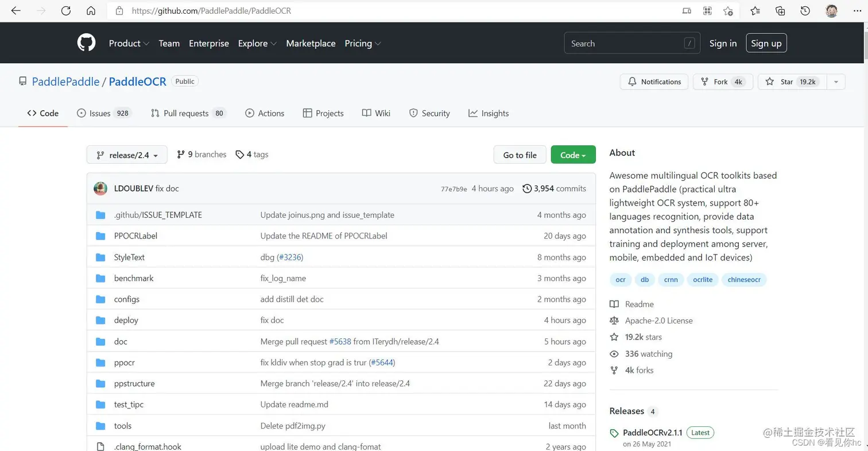
Task: Open the Security tab
Action: 429,113
